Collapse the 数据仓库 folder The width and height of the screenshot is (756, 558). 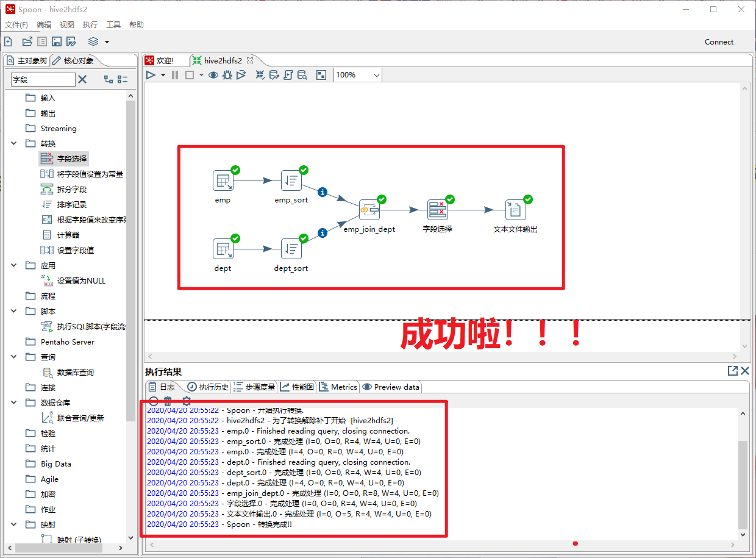click(14, 403)
